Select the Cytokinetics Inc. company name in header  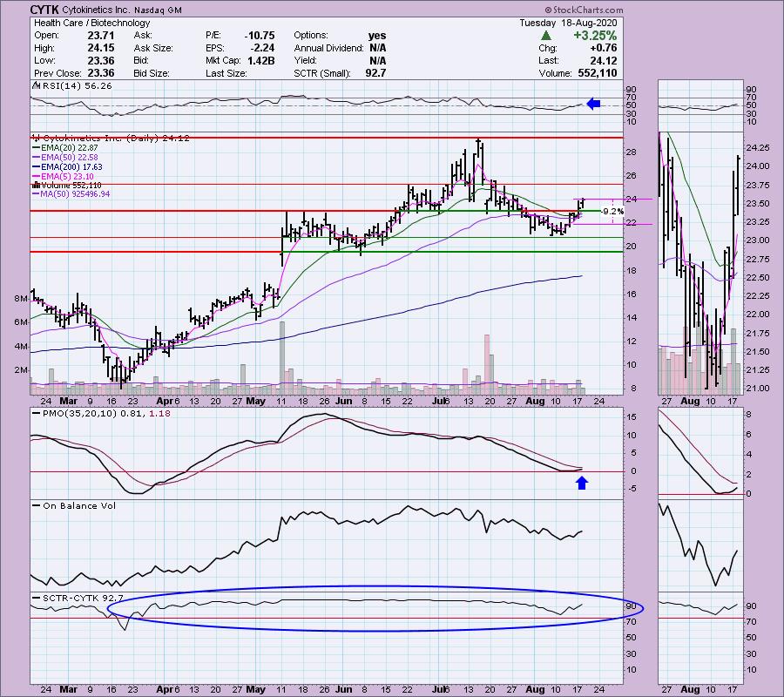pos(96,10)
